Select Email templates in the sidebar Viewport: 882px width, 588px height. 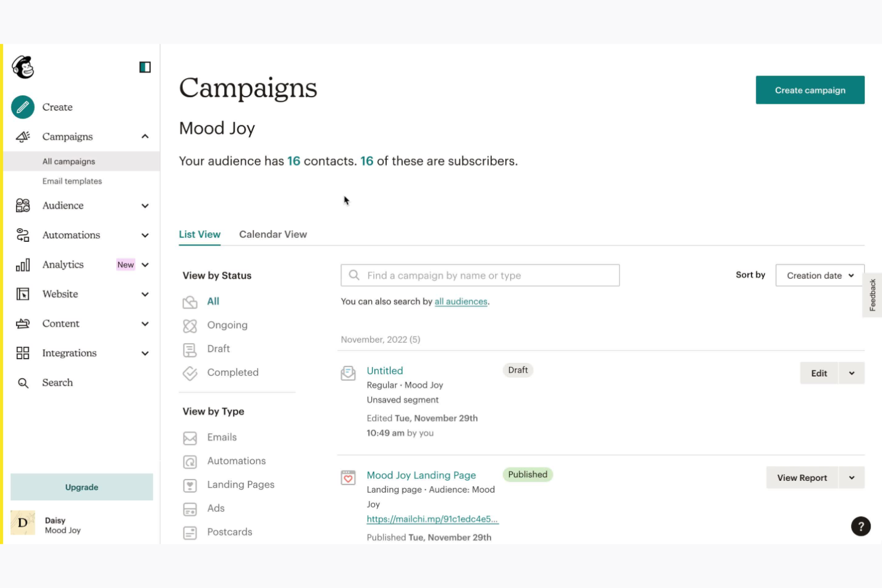(72, 181)
